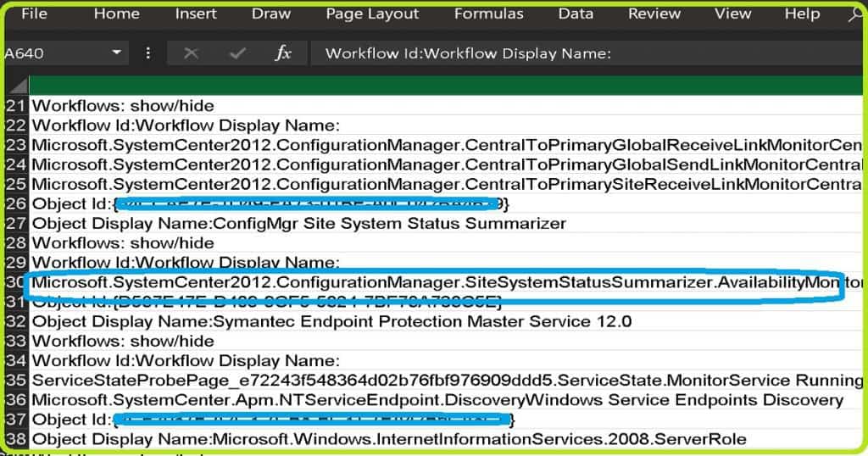This screenshot has width=868, height=456.
Task: Select 'Workflow Id:Workflow Display Name:' in row 34
Action: (446, 361)
